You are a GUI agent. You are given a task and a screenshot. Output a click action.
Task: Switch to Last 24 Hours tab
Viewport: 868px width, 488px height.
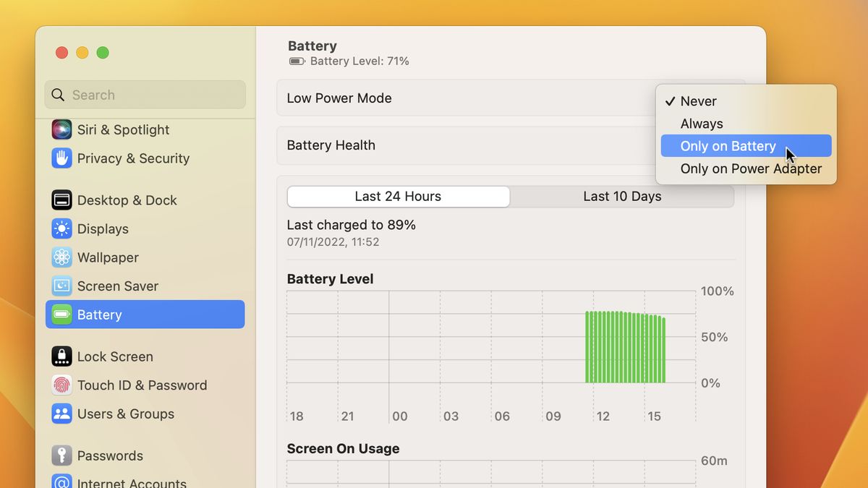[x=398, y=197]
